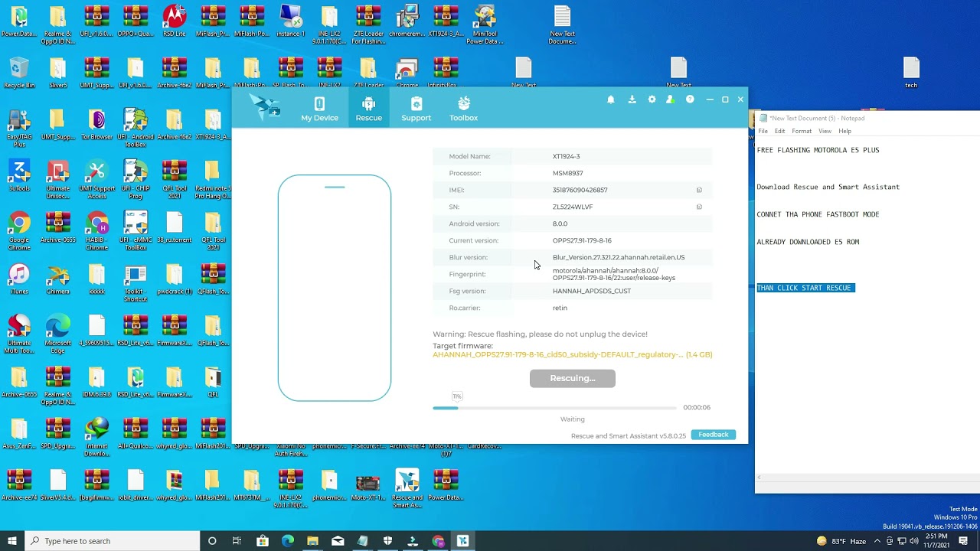The width and height of the screenshot is (980, 551).
Task: Click the XT1924-3 model name value
Action: pyautogui.click(x=566, y=156)
